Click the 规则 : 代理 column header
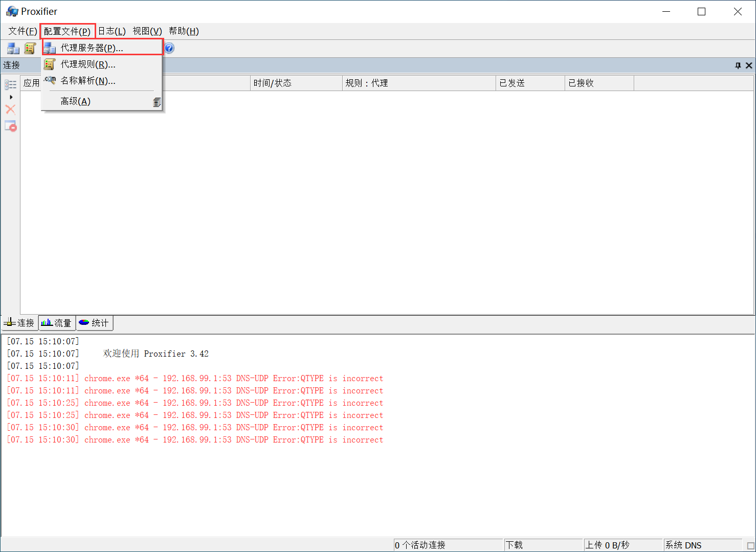 click(x=419, y=83)
